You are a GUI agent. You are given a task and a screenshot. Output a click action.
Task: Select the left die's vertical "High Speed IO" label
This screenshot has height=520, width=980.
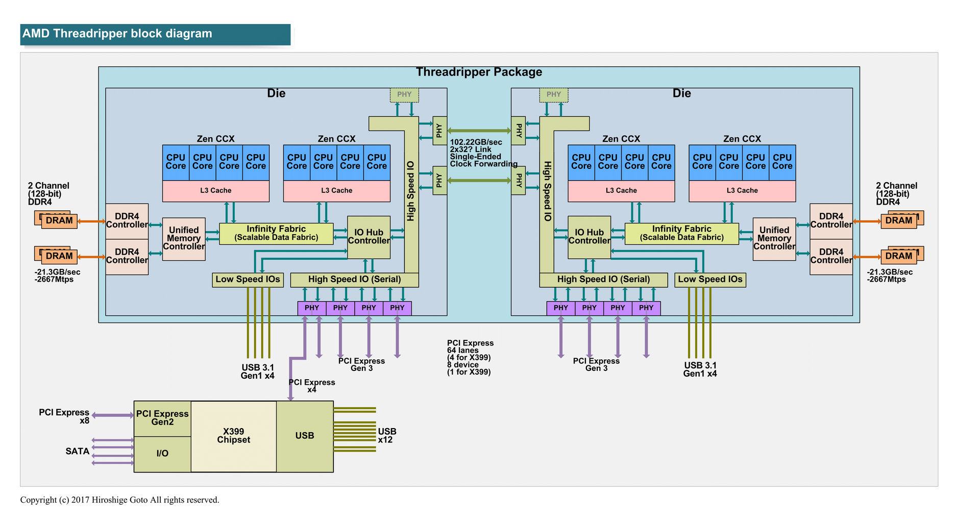(411, 191)
